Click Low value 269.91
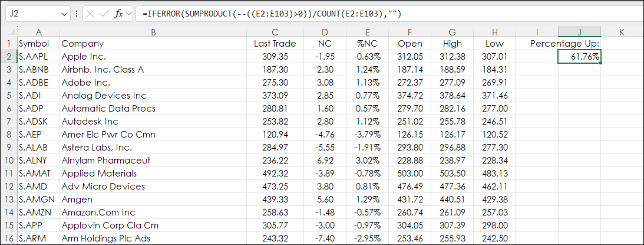This screenshot has height=245, width=644. (494, 82)
